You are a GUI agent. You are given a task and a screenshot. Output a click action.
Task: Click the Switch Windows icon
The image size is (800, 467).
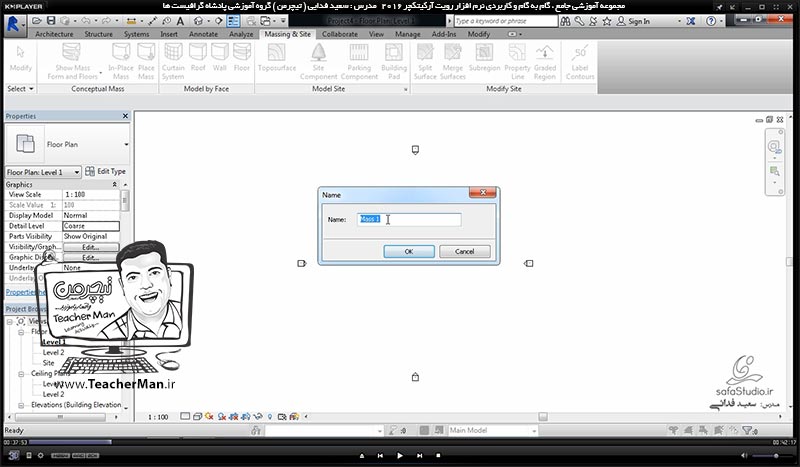click(266, 21)
